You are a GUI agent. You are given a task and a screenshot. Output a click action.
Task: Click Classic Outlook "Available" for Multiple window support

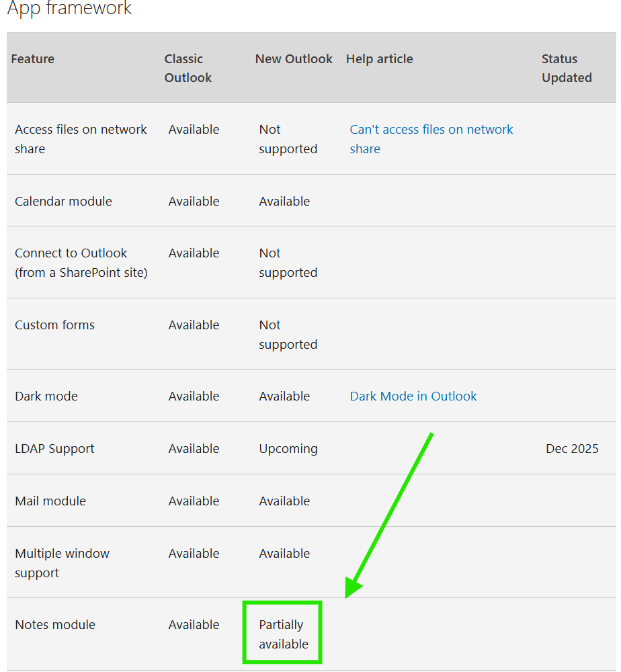(194, 553)
